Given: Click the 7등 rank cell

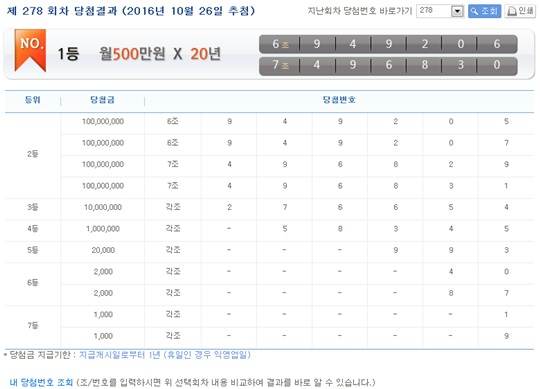Looking at the screenshot, I should point(33,325).
